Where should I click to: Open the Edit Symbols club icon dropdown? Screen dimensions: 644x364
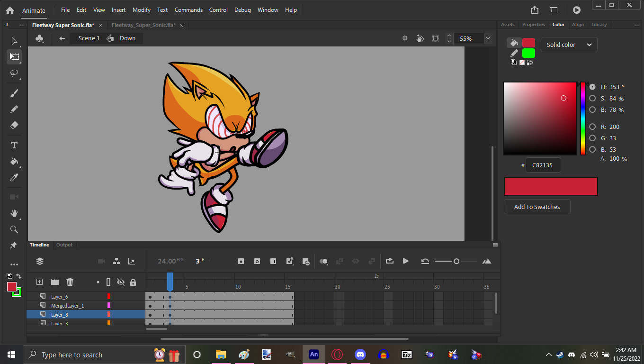click(x=40, y=38)
